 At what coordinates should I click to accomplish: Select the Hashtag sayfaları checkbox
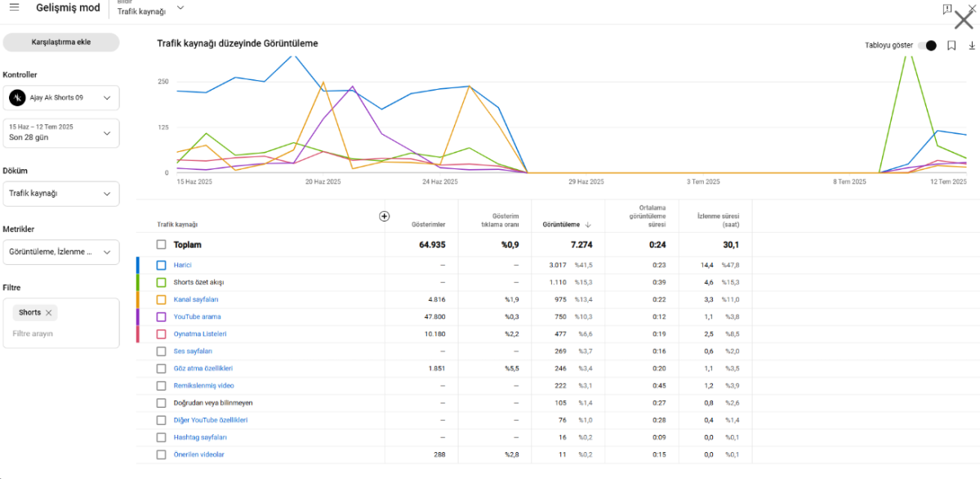pyautogui.click(x=161, y=437)
